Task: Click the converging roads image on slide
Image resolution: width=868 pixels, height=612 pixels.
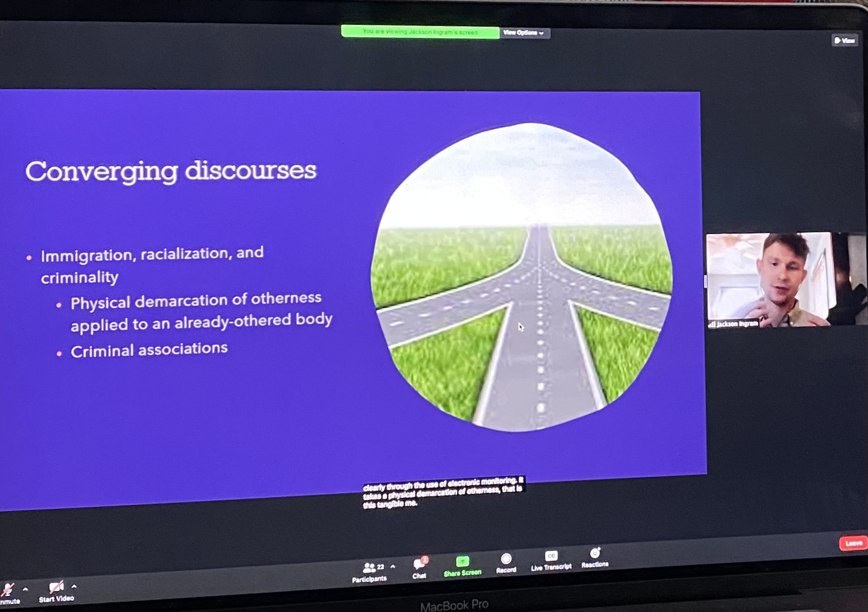Action: click(522, 277)
